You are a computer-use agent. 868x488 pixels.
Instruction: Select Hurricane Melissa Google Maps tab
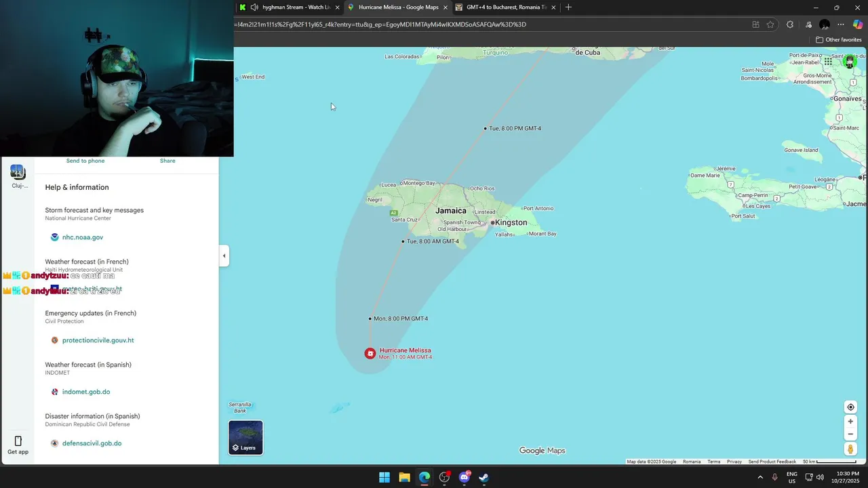coord(399,7)
